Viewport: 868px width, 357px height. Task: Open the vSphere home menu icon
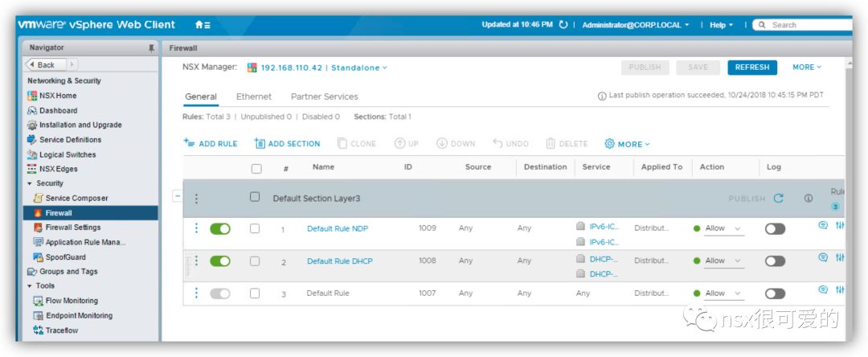click(203, 25)
